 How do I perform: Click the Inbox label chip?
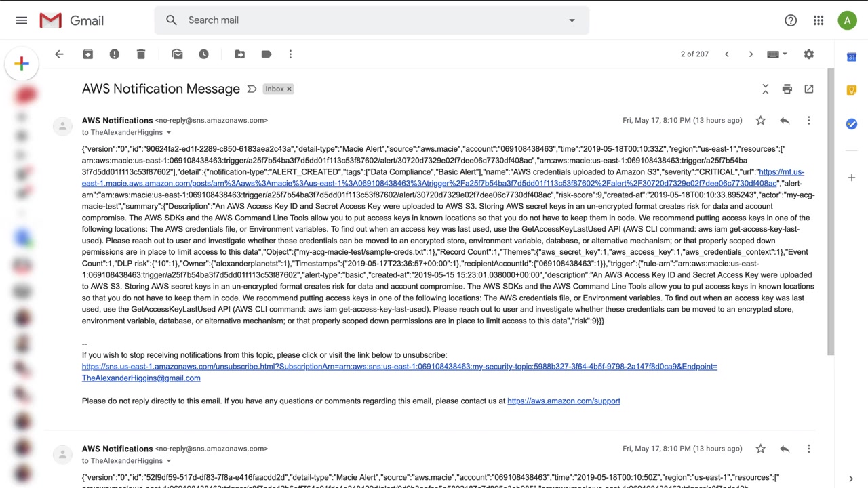(x=275, y=89)
